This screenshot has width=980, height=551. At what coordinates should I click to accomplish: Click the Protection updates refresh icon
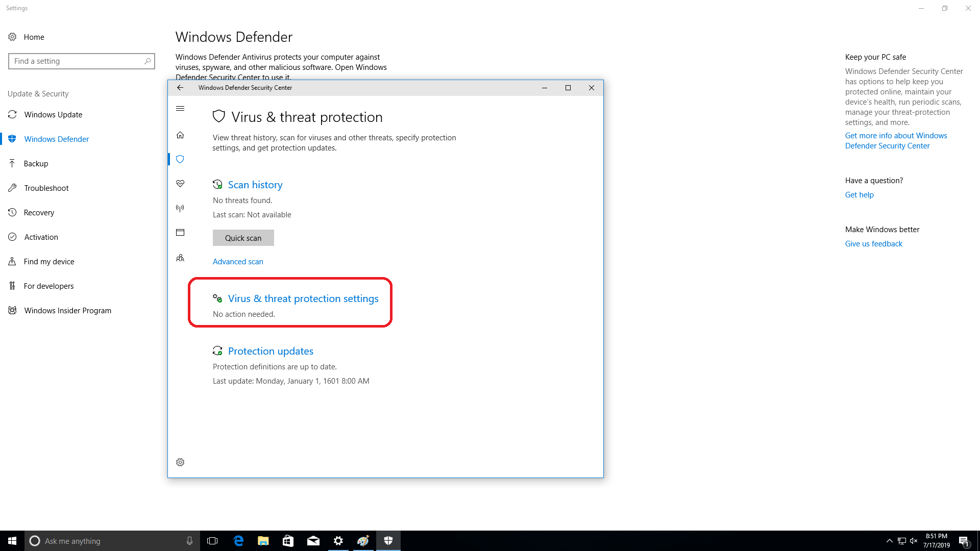click(x=217, y=351)
